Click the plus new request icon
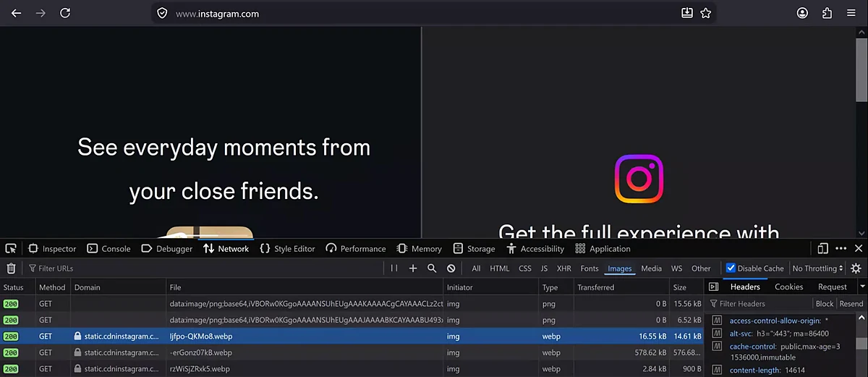The image size is (868, 377). [413, 268]
